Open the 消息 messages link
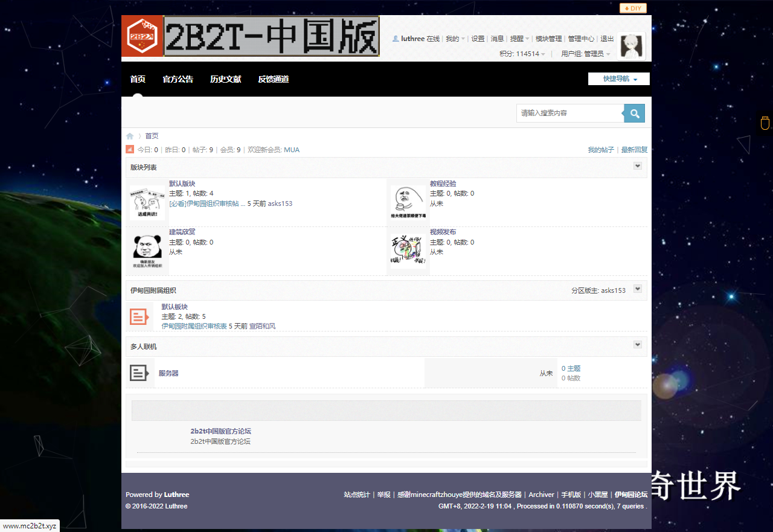 [x=497, y=39]
